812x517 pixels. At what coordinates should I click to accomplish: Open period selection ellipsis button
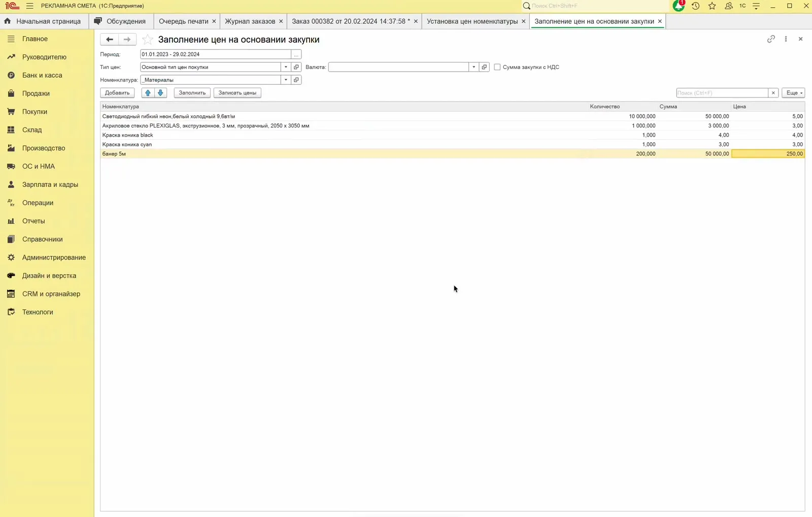[x=296, y=54]
